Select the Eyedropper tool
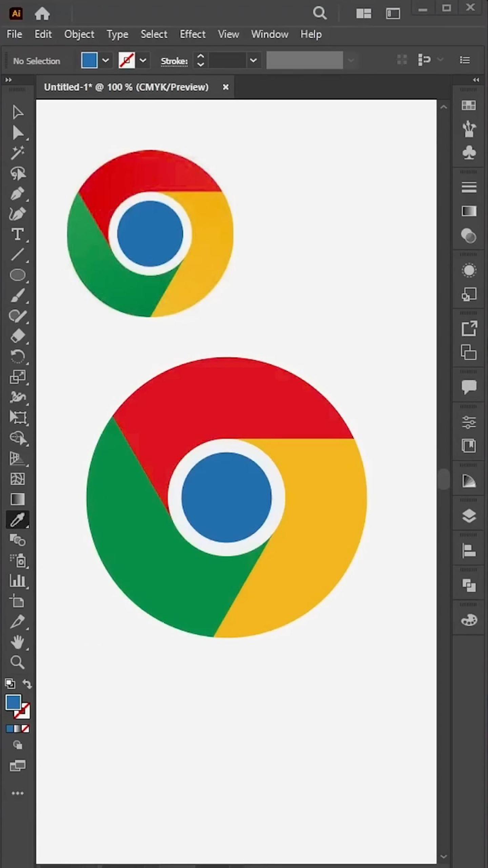This screenshot has height=868, width=488. [18, 519]
